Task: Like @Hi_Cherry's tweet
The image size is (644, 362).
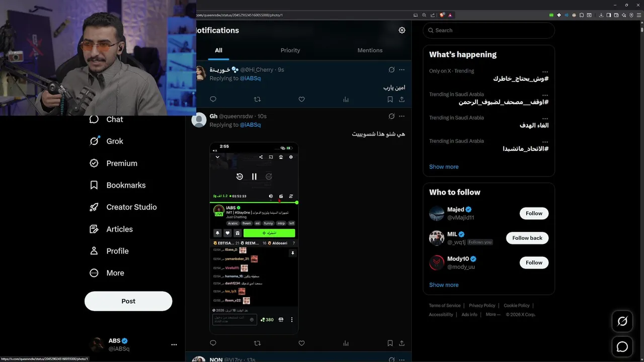Action: click(301, 100)
